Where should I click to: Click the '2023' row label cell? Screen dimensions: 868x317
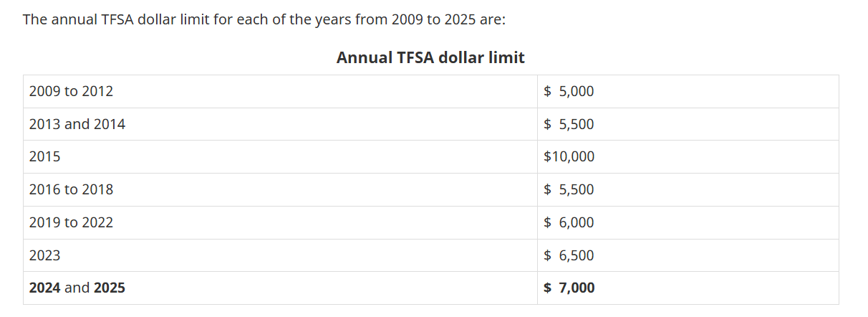44,256
